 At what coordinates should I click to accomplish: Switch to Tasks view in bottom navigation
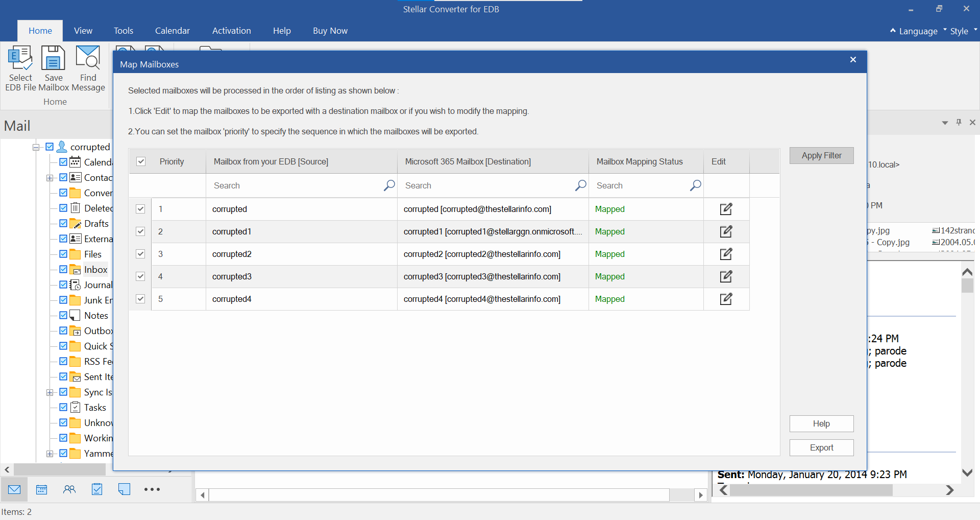click(x=97, y=489)
